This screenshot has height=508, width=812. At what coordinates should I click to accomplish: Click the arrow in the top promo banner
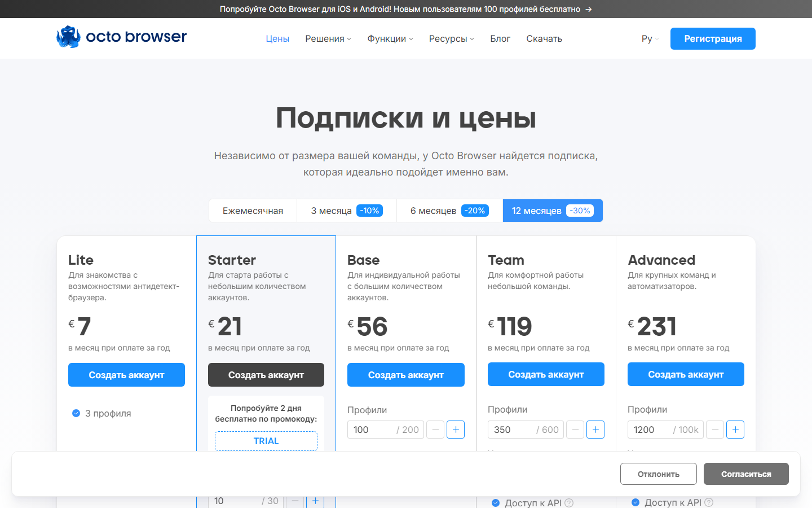tap(589, 9)
